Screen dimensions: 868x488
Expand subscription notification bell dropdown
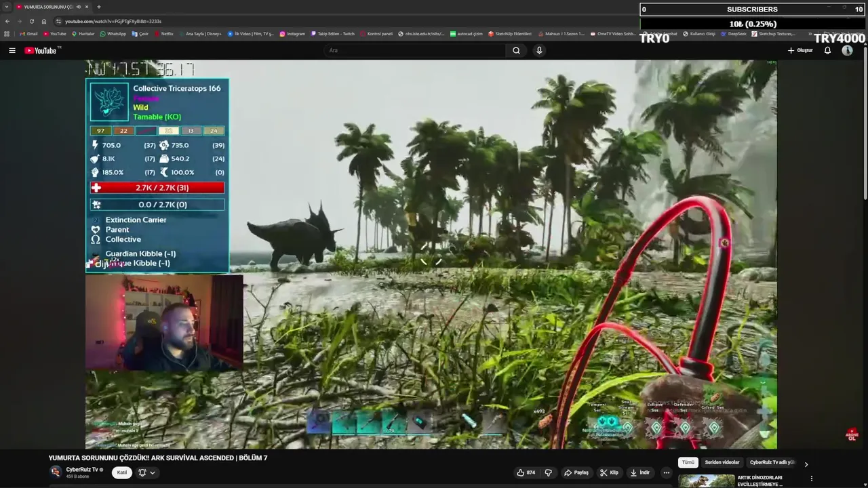[147, 472]
